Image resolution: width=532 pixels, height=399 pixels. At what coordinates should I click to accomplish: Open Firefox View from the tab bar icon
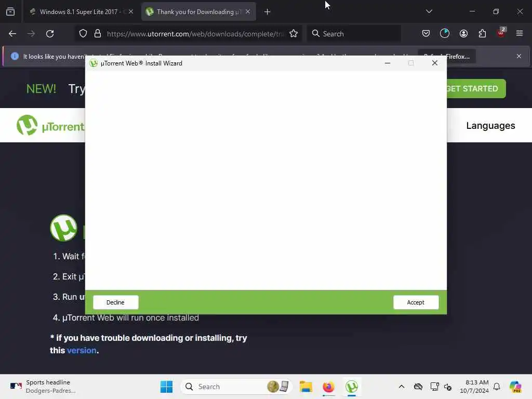[10, 12]
